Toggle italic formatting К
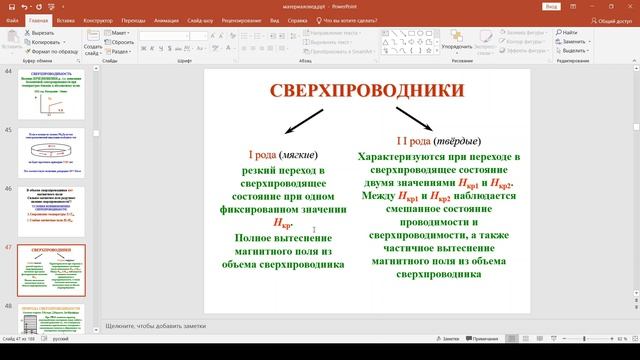This screenshot has height=360, width=640. [x=152, y=49]
